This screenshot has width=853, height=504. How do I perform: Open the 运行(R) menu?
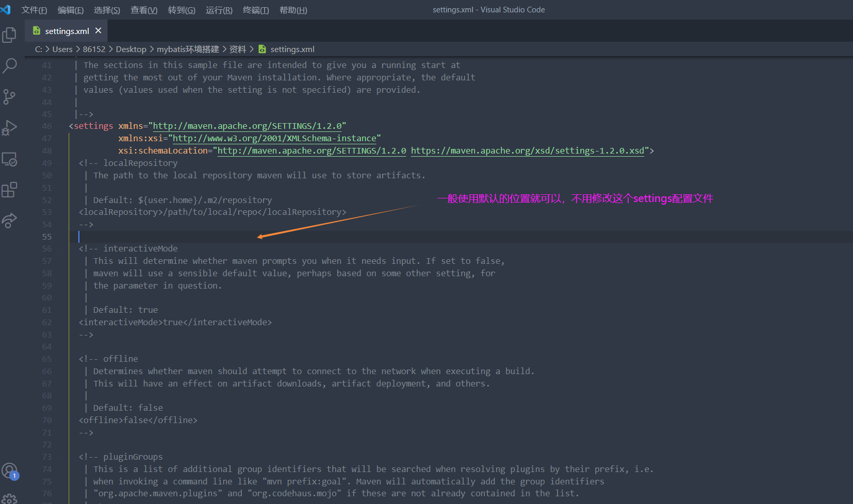point(219,10)
